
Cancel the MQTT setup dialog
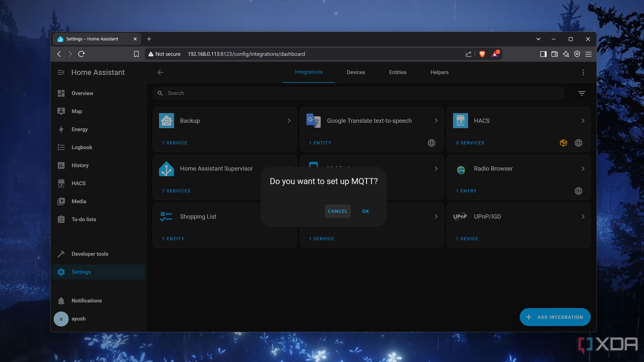[x=337, y=211]
